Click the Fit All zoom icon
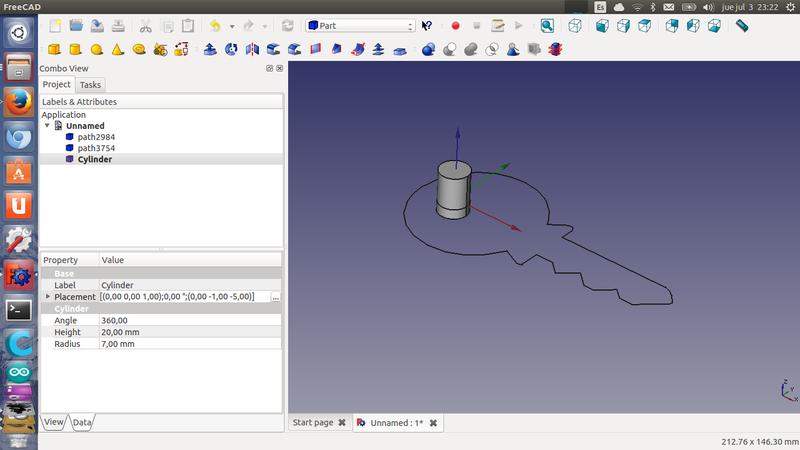 pyautogui.click(x=547, y=25)
